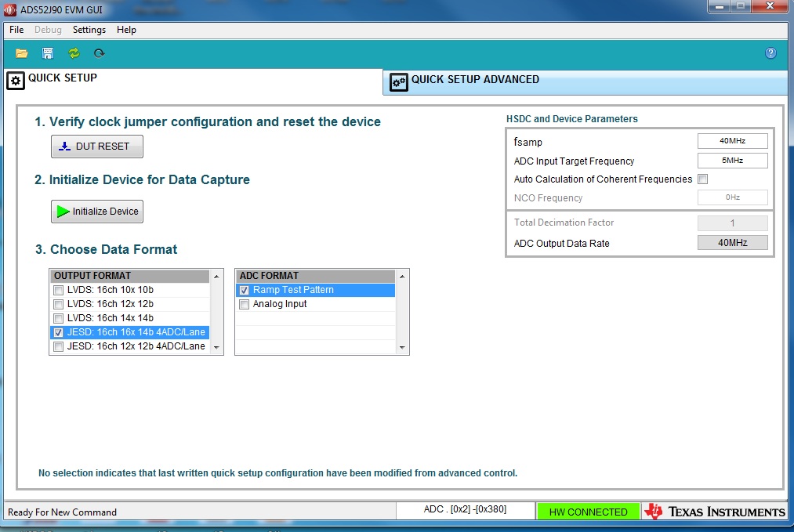Viewport: 794px width, 532px height.
Task: Click the 'Verify clock jumper configuration' heading
Action: 208,122
